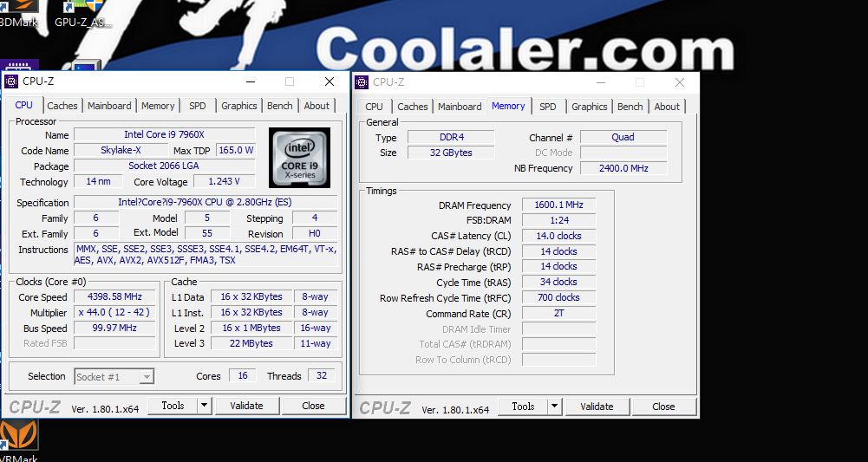Click Multiplier value x 44.0

click(x=114, y=312)
